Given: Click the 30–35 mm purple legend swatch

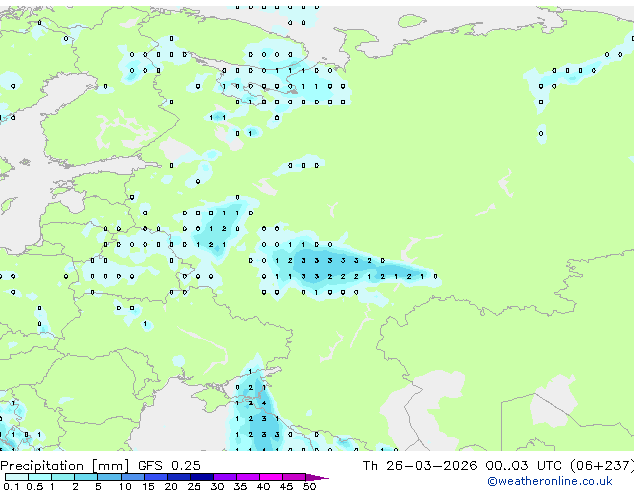Looking at the screenshot, I should coord(224,477).
